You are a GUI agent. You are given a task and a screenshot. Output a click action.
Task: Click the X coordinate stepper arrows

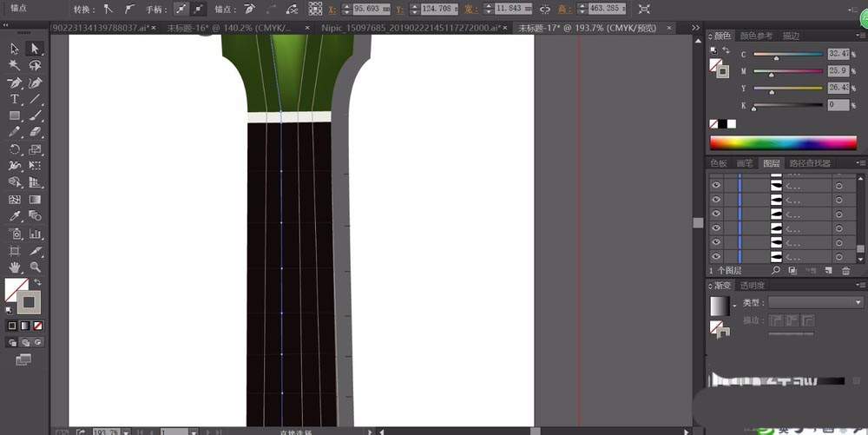(346, 9)
